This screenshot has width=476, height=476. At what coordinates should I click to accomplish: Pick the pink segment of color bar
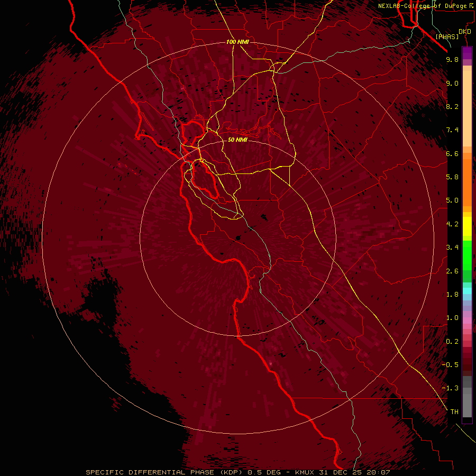pyautogui.click(x=467, y=321)
